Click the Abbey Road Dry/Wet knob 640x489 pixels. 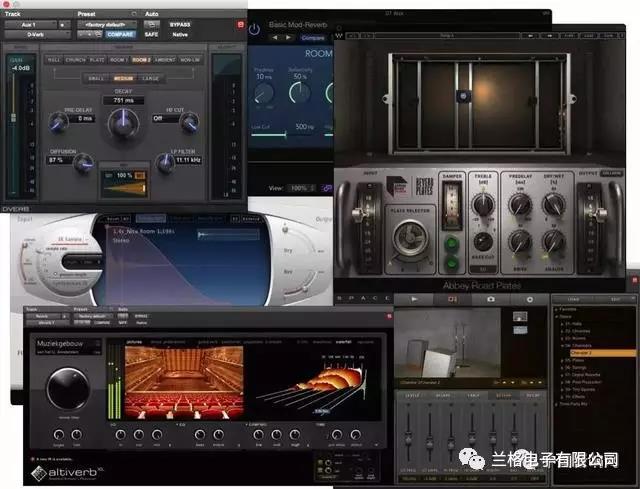point(553,204)
